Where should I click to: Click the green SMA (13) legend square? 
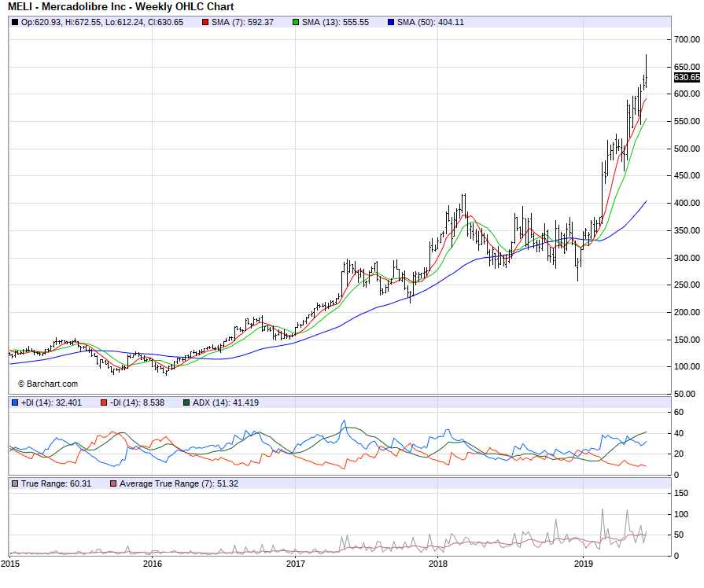296,22
